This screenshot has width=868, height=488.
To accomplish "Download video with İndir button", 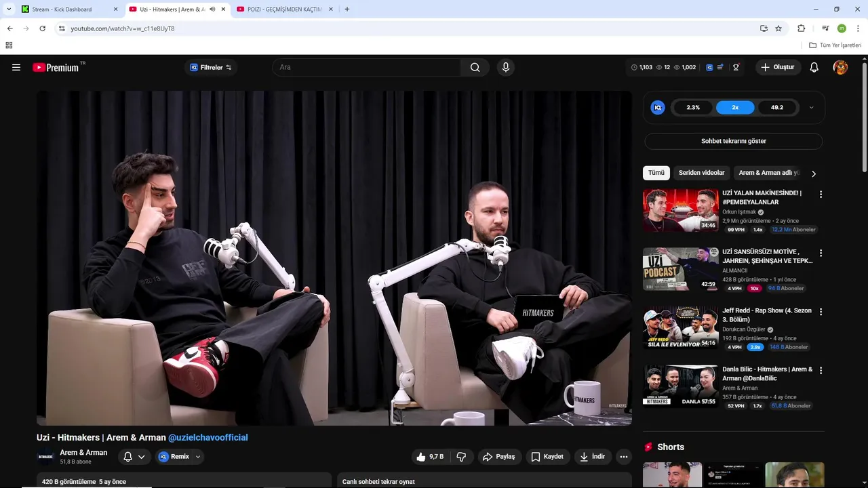I will (x=593, y=457).
